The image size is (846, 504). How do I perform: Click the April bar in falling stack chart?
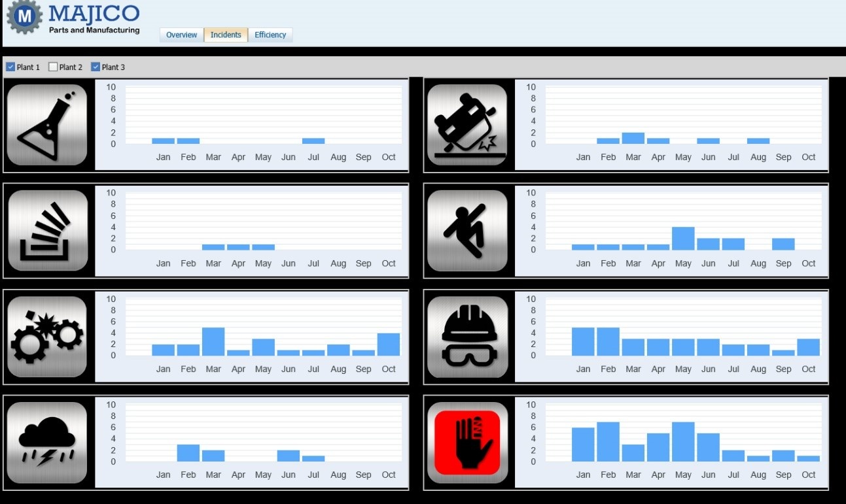coord(238,247)
